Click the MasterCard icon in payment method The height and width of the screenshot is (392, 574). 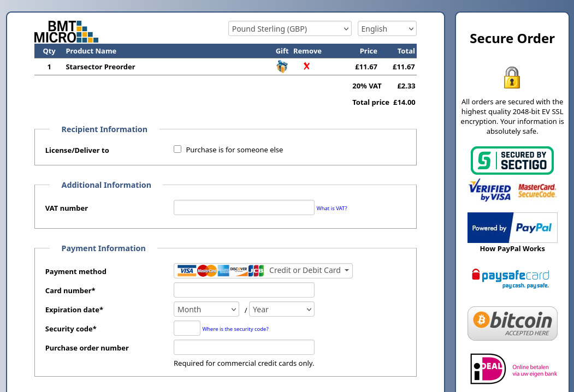point(207,271)
